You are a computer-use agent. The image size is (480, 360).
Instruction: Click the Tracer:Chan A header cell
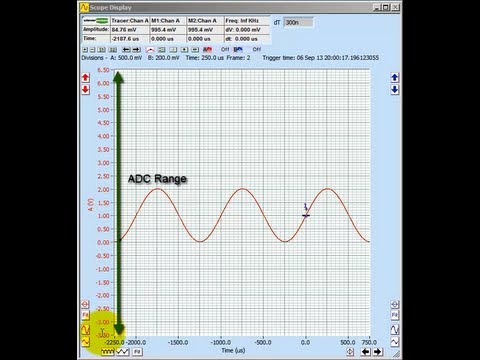tap(130, 21)
